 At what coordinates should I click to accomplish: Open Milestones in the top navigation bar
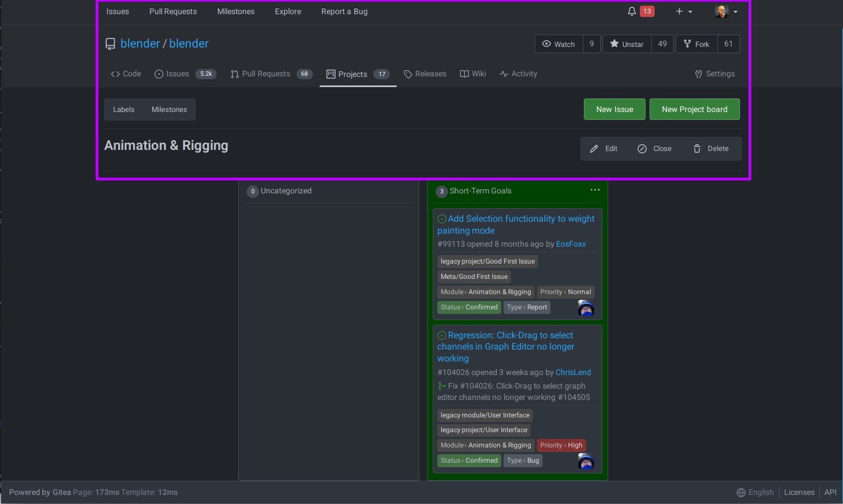[236, 11]
